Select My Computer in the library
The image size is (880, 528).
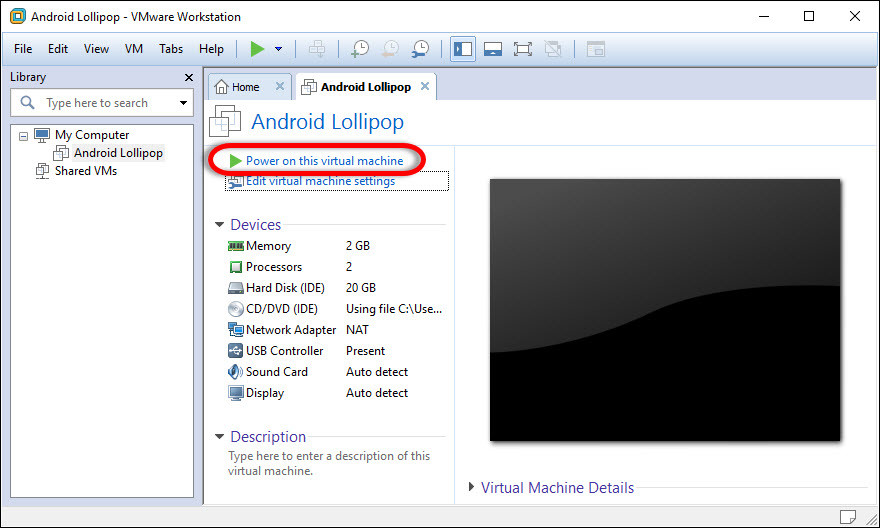pyautogui.click(x=92, y=135)
